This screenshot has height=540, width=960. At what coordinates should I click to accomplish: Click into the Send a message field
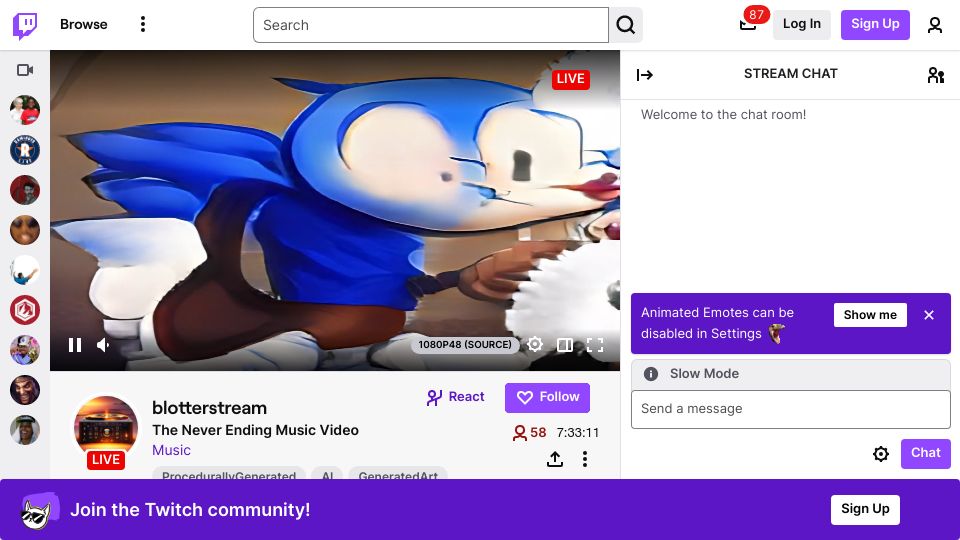(x=790, y=409)
